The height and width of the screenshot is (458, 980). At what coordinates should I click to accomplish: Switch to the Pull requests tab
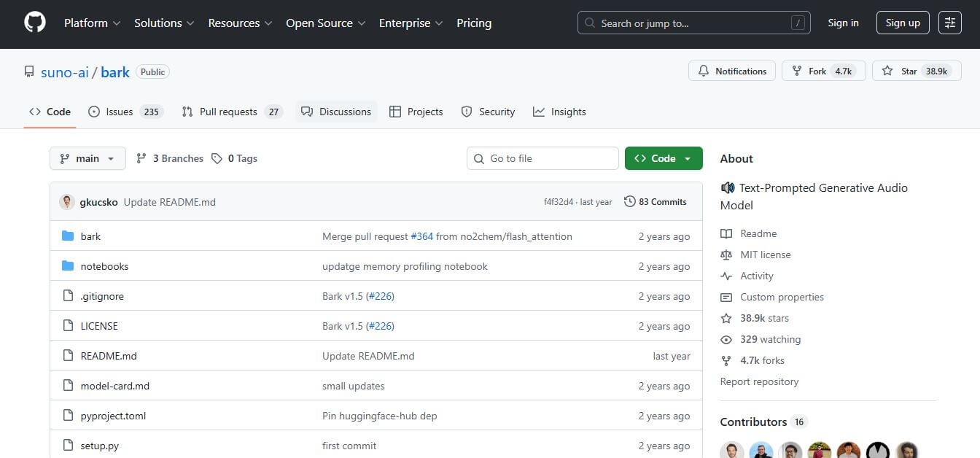[x=227, y=112]
